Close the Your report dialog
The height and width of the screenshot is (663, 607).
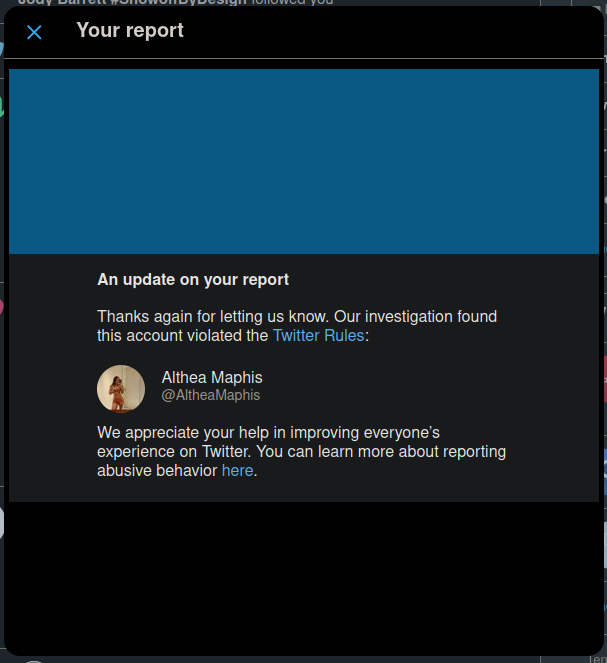34,32
